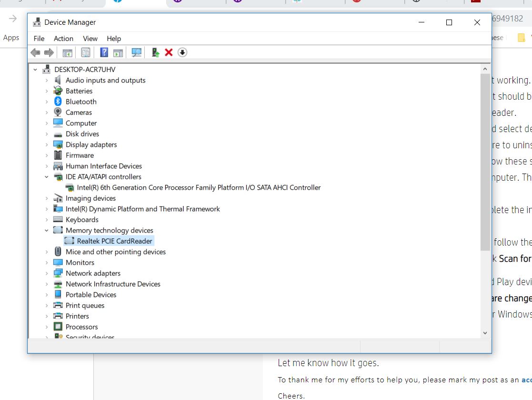Open the Action menu
The width and height of the screenshot is (532, 400).
[x=63, y=39]
